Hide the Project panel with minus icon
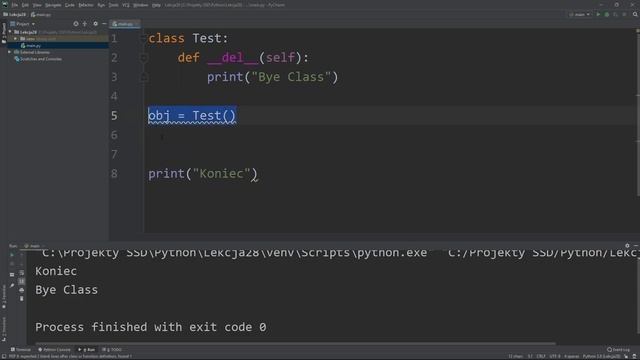Image resolution: width=640 pixels, height=360 pixels. pos(104,24)
